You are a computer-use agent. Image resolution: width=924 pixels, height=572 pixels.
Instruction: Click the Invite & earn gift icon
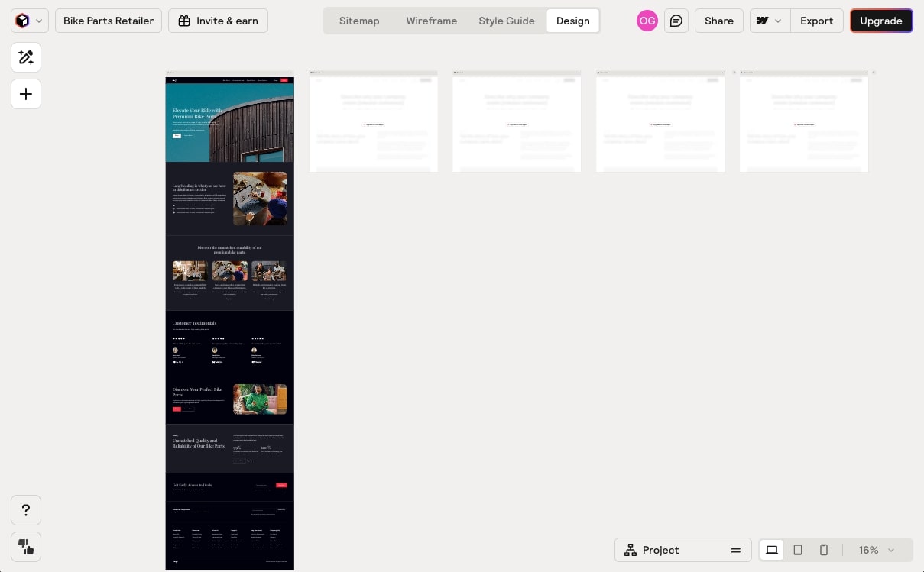point(183,21)
